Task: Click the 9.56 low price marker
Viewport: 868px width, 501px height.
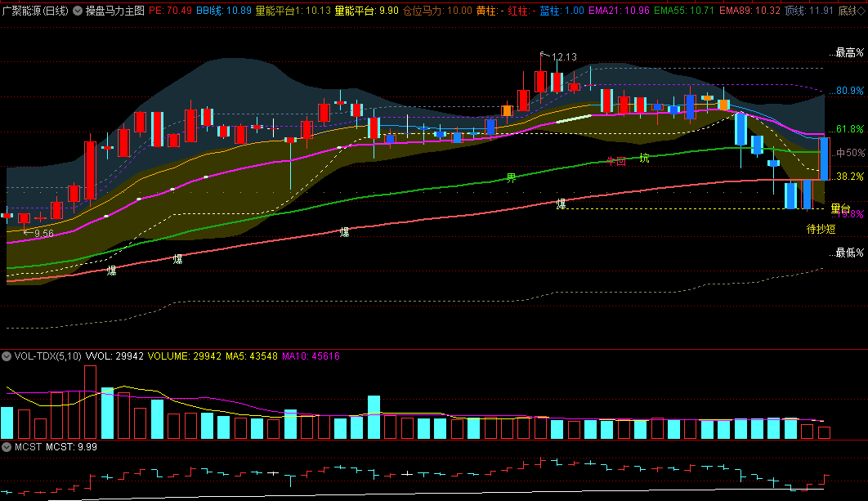Action: 44,234
